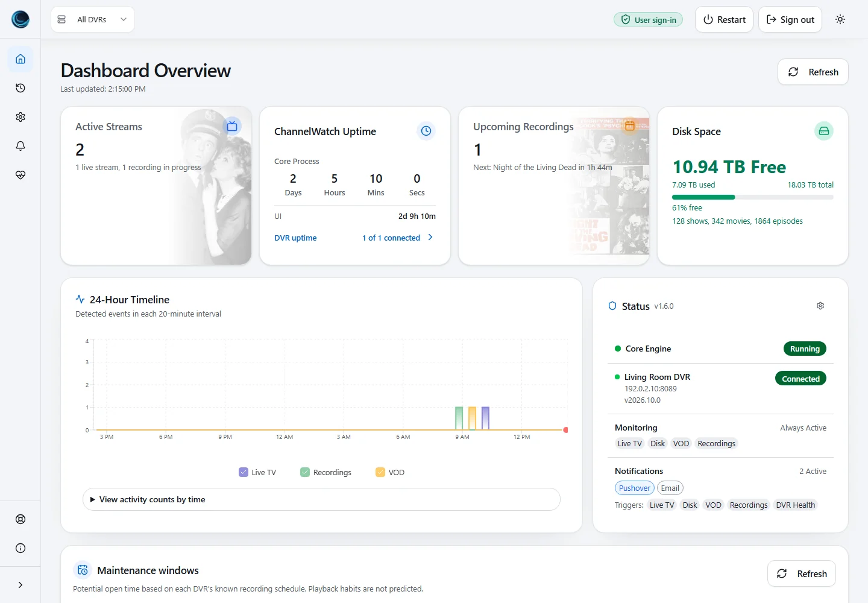
Task: Toggle Live TV series in timeline legend
Action: [257, 472]
